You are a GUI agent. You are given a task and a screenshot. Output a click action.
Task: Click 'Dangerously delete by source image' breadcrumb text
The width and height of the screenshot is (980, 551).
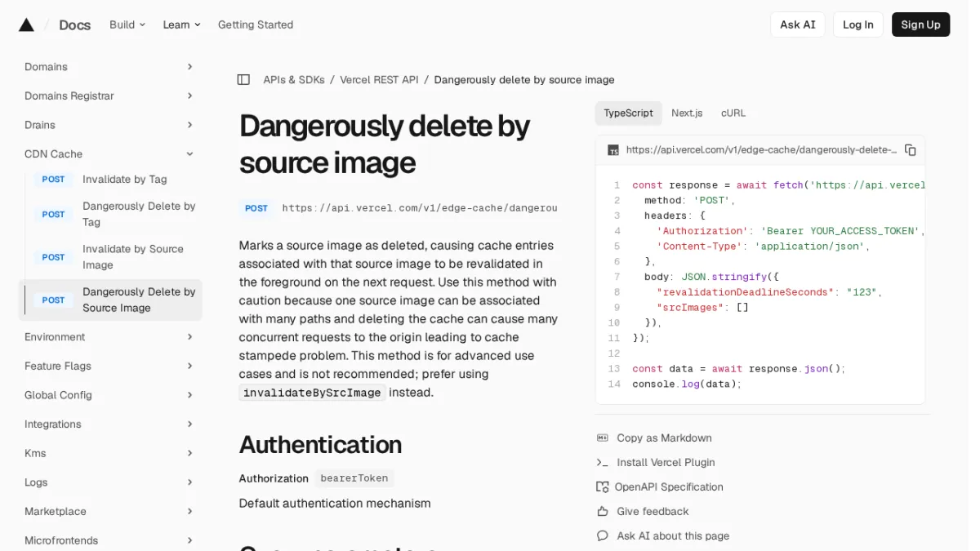coord(524,80)
